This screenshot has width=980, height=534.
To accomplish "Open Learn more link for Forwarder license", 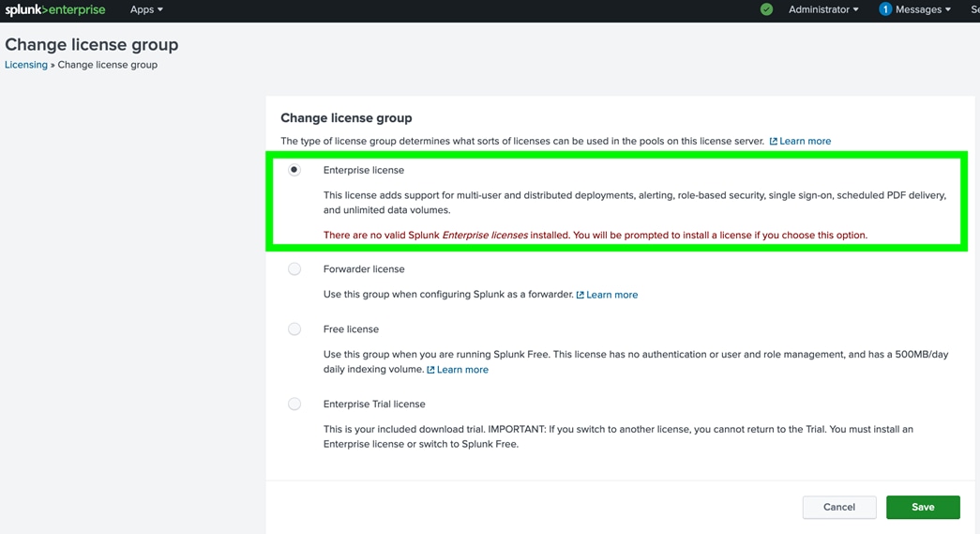I will pyautogui.click(x=611, y=295).
